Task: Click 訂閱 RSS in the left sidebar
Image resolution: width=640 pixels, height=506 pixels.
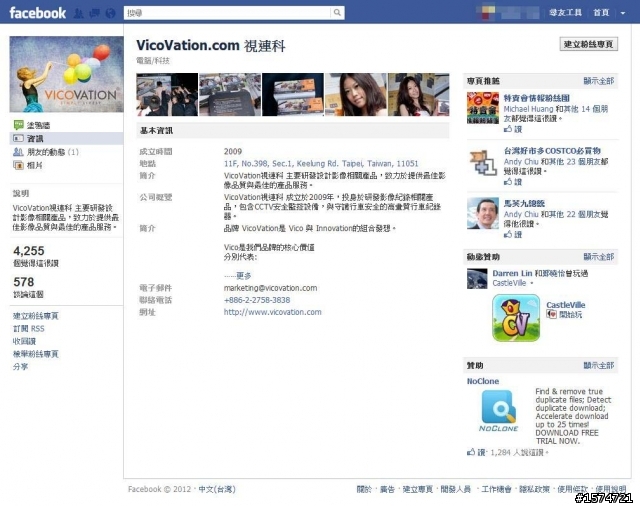Action: coord(29,328)
